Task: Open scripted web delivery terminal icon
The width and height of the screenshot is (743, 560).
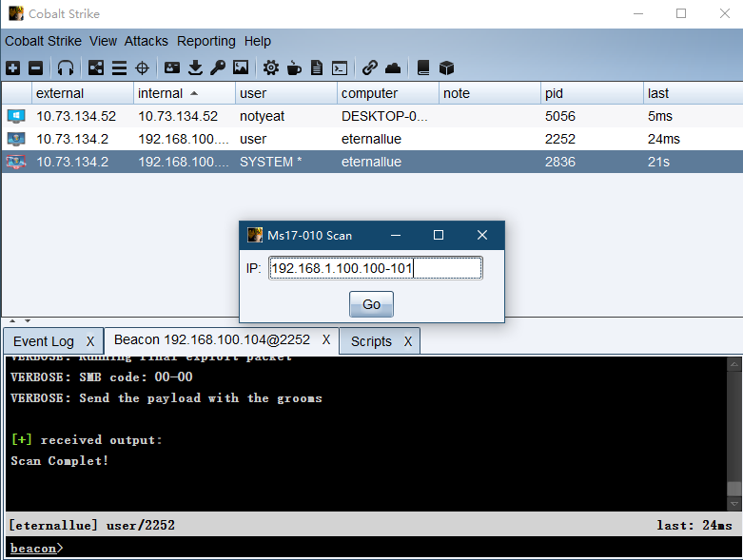Action: (x=340, y=68)
